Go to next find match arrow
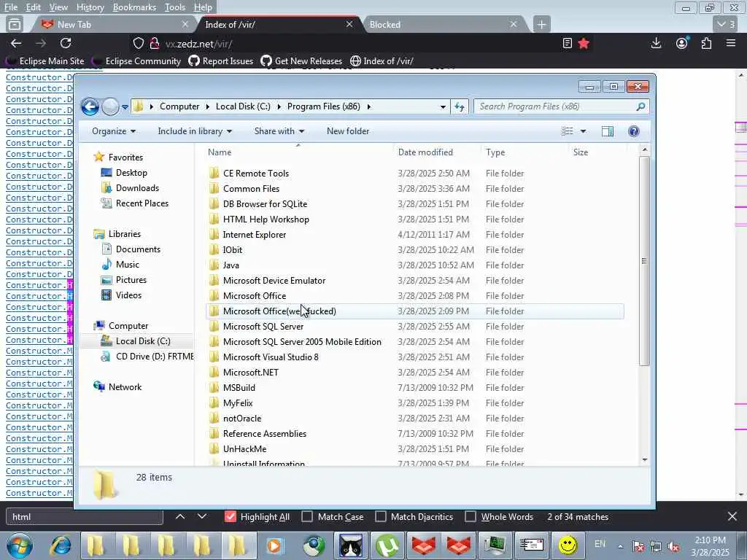 coord(202,517)
